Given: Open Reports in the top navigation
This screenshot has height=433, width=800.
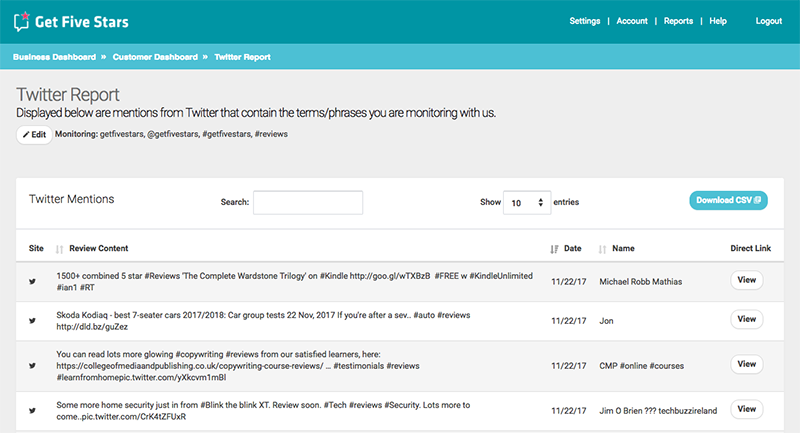Looking at the screenshot, I should click(x=678, y=21).
